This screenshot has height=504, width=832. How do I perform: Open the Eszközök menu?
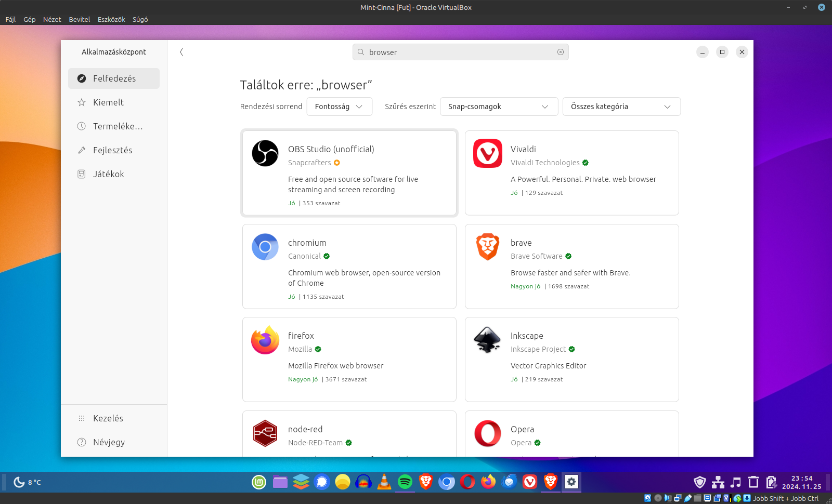click(x=111, y=19)
